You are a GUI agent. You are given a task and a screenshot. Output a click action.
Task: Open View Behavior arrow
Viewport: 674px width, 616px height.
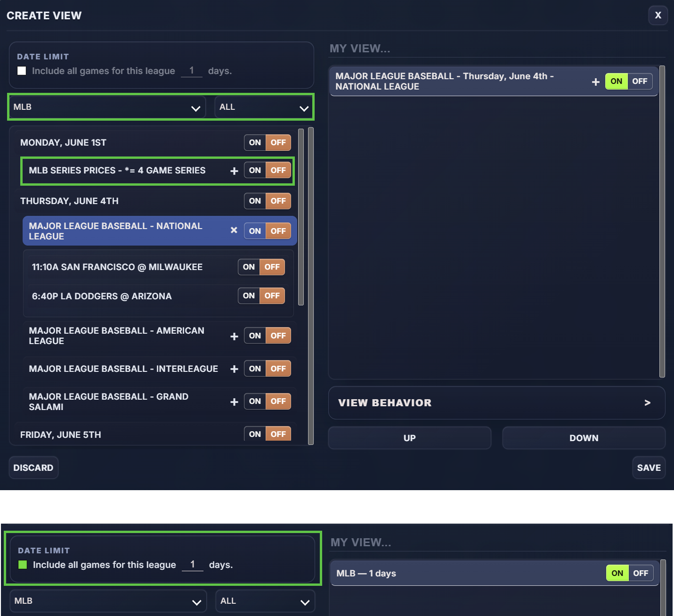[648, 403]
